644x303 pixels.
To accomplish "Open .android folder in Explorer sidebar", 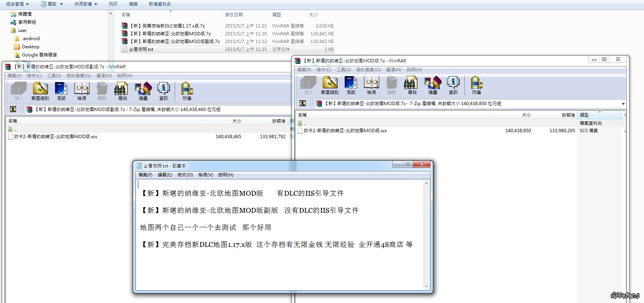I will point(30,39).
